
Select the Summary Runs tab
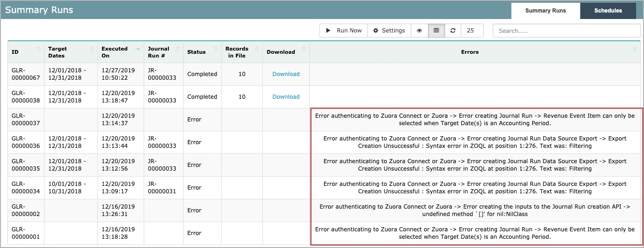pyautogui.click(x=545, y=11)
